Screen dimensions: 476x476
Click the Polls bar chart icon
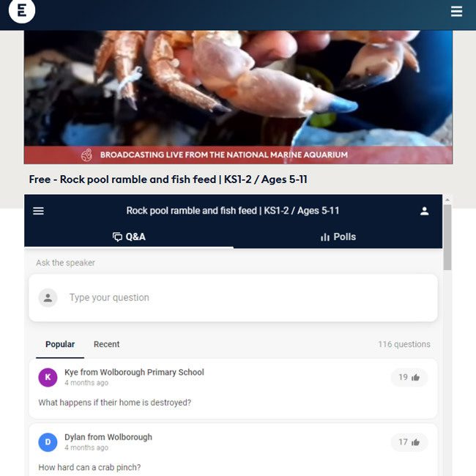325,237
